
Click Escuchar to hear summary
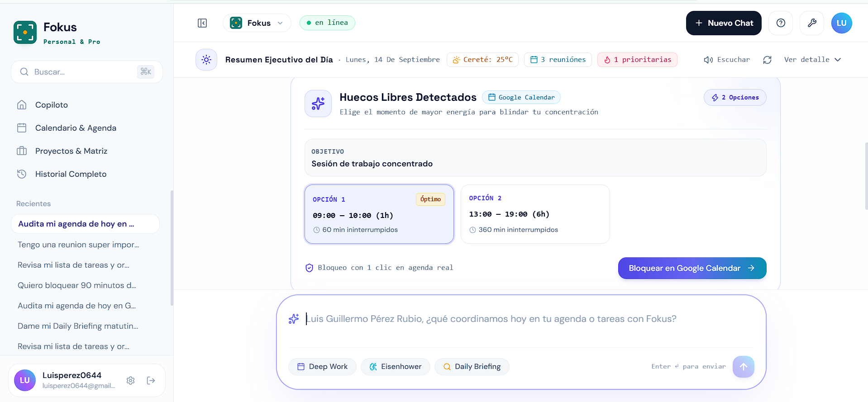click(x=727, y=60)
